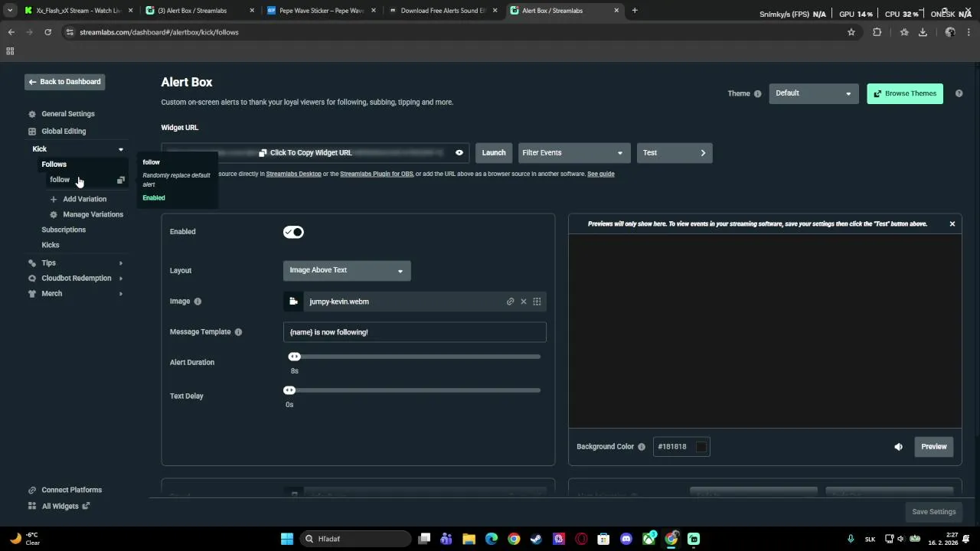Open the Global Editing grid icon
980x551 pixels.
pos(32,132)
